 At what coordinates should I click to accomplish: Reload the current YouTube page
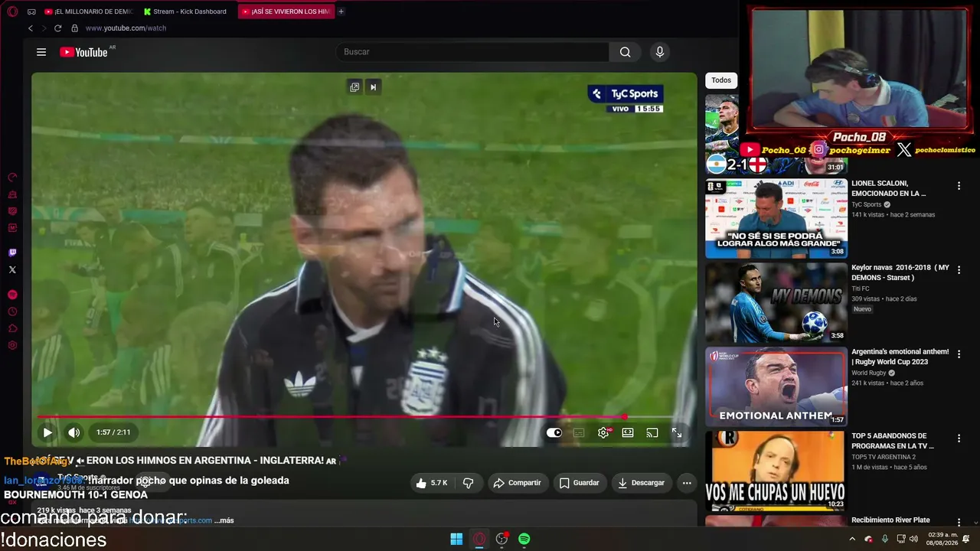point(57,28)
